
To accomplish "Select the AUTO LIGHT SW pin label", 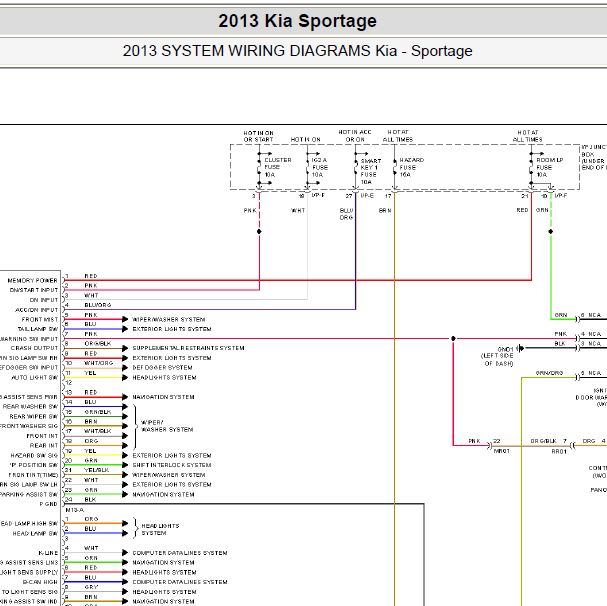I will (x=34, y=378).
